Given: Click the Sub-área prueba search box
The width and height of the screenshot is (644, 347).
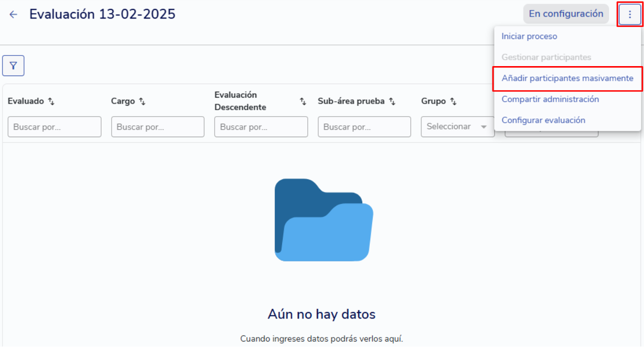Looking at the screenshot, I should pyautogui.click(x=364, y=127).
